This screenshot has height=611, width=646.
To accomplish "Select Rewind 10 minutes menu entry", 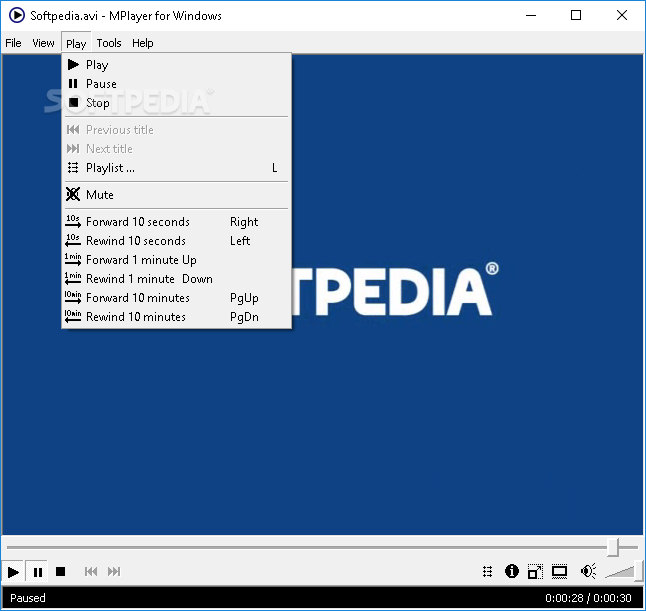I will click(176, 316).
